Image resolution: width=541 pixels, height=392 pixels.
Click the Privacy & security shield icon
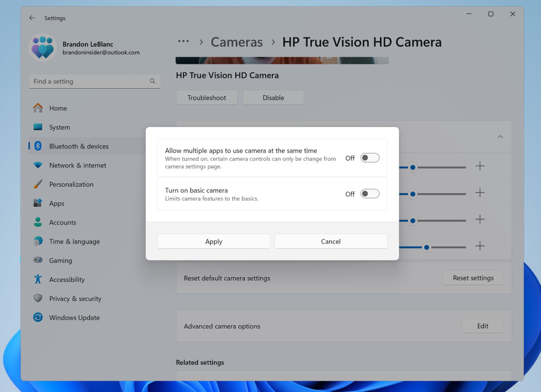pos(38,298)
